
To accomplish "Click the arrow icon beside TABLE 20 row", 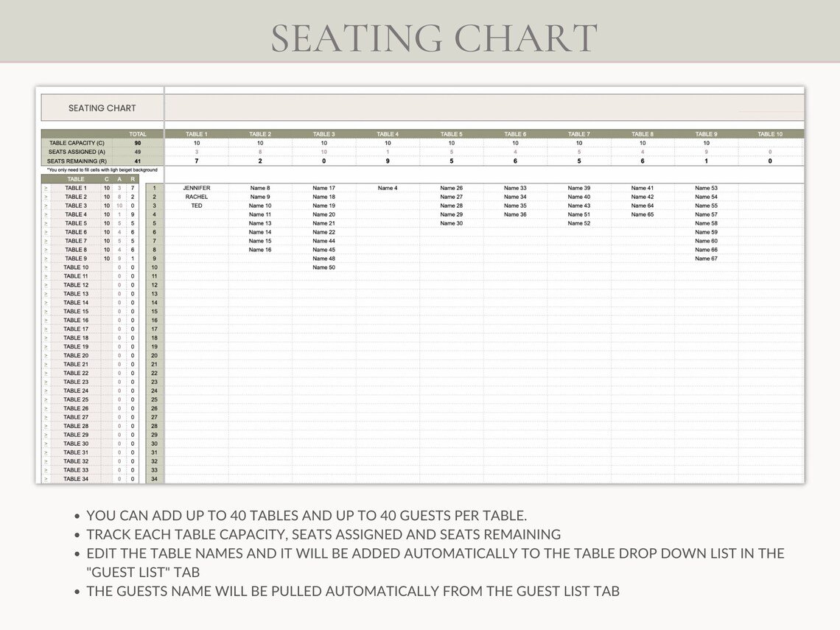I will (x=46, y=356).
